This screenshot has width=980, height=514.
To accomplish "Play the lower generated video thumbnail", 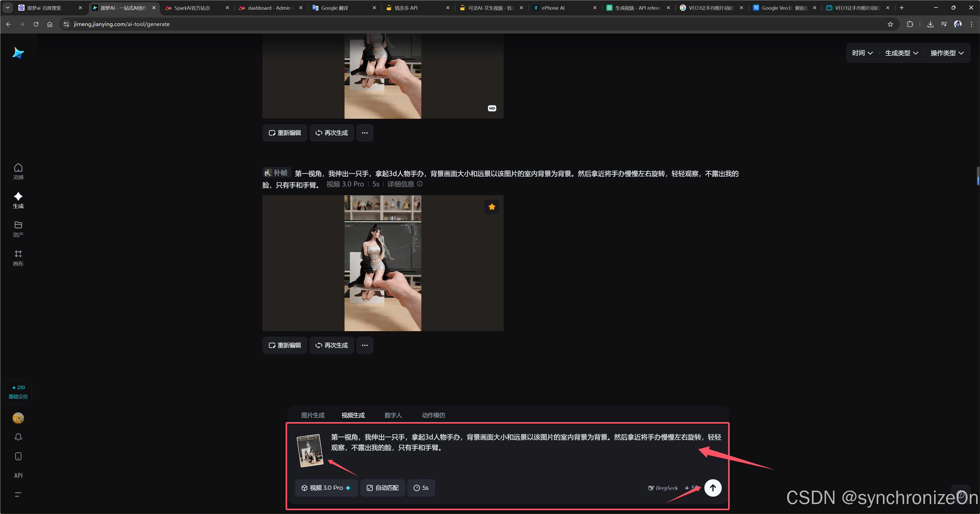I will click(x=383, y=263).
